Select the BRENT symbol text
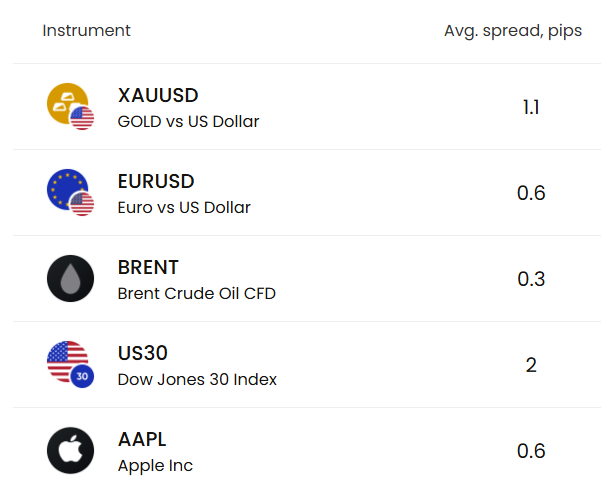The width and height of the screenshot is (601, 495). [x=148, y=267]
